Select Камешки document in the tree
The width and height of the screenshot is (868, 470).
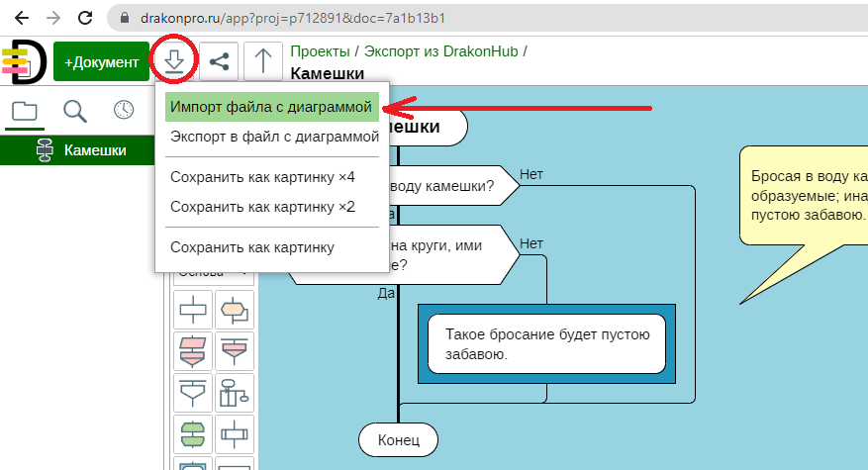click(94, 150)
